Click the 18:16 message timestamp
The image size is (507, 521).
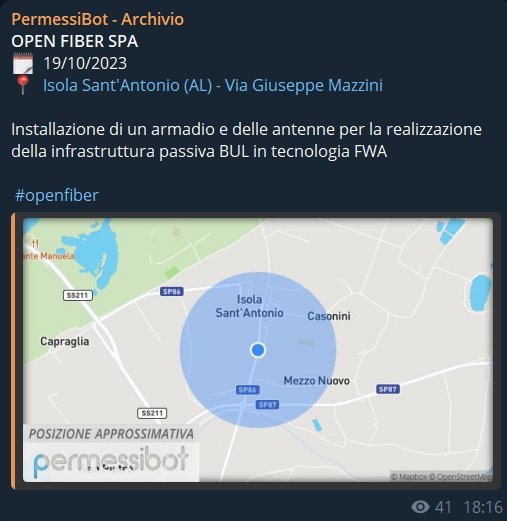pyautogui.click(x=483, y=507)
